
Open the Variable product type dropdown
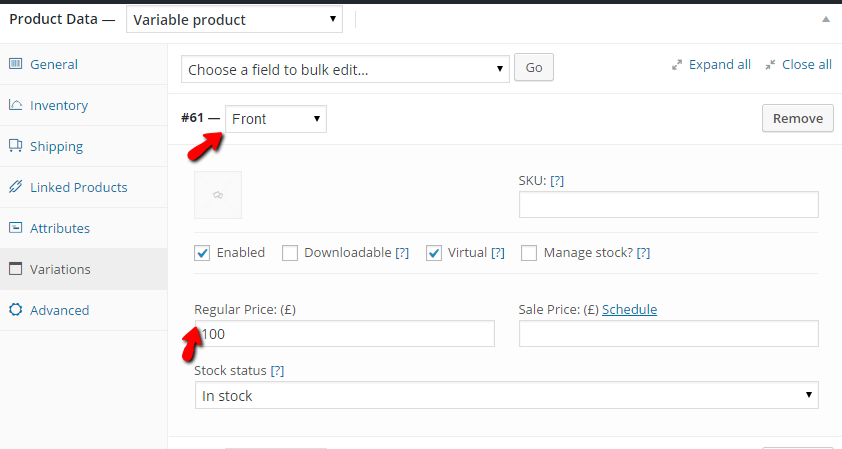[x=234, y=20]
